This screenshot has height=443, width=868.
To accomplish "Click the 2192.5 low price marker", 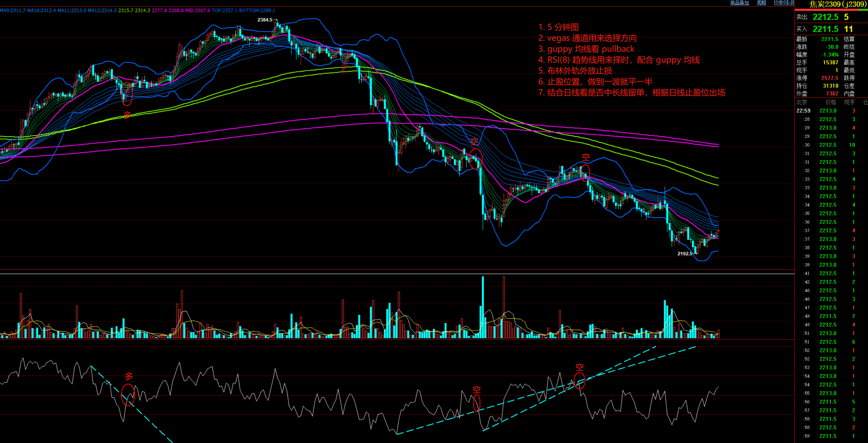I will click(685, 253).
